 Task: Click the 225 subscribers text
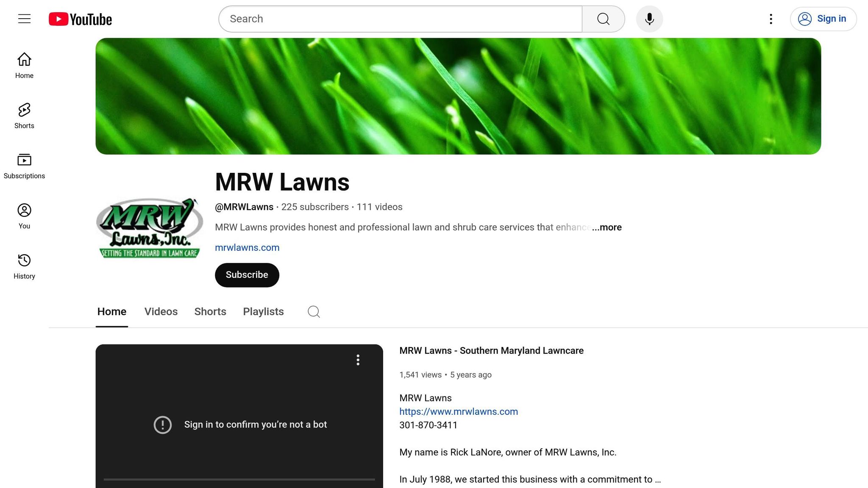pyautogui.click(x=315, y=207)
